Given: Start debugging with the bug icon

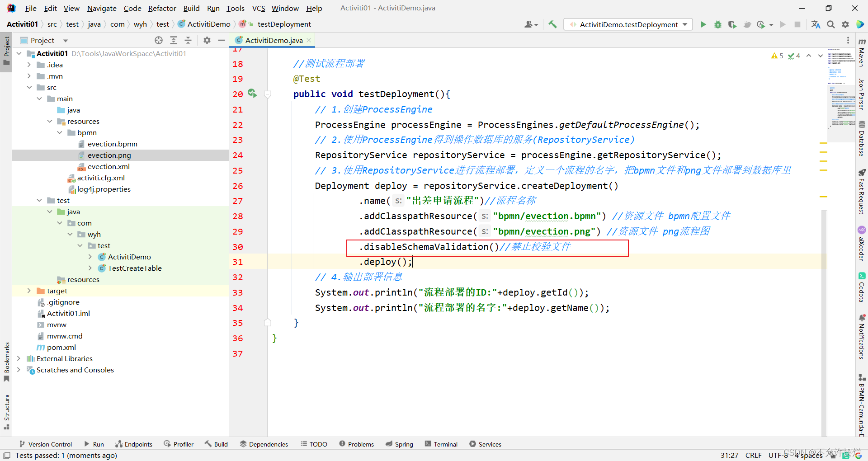Looking at the screenshot, I should [x=717, y=24].
